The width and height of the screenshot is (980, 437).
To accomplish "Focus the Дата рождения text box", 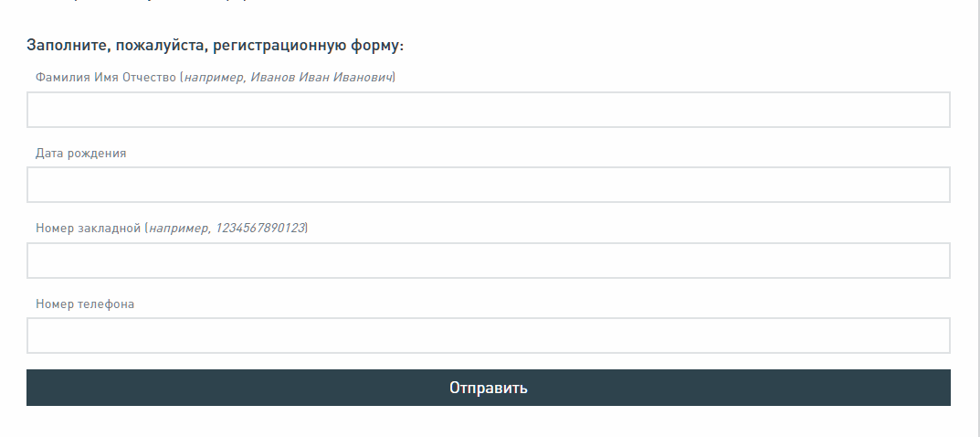I will click(488, 185).
